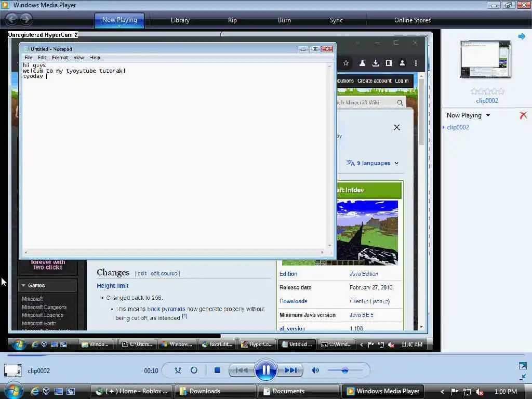The image size is (532, 399).
Task: Open the Sync tab
Action: point(336,20)
